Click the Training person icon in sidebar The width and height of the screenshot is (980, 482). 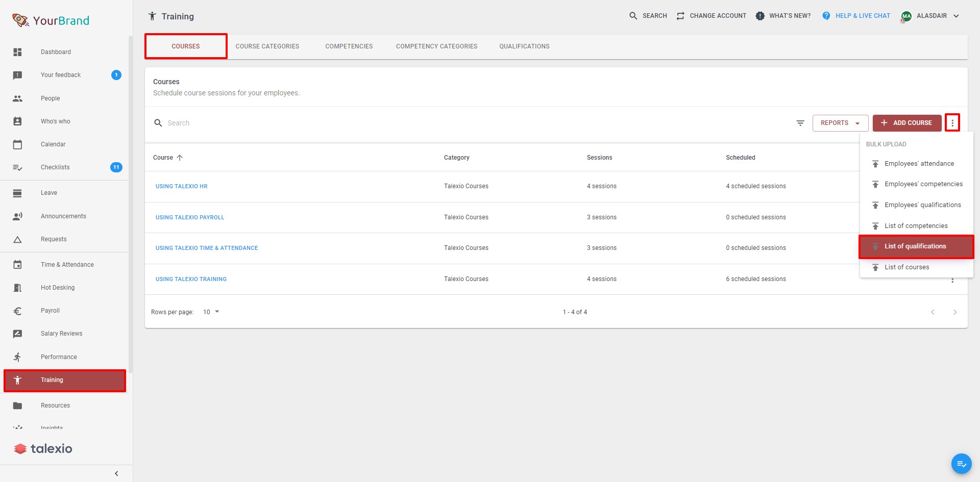[x=17, y=380]
